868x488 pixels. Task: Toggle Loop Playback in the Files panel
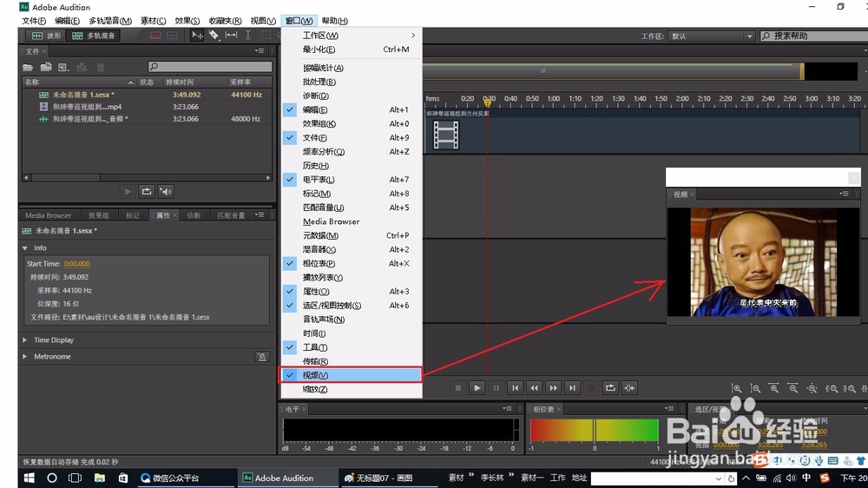147,191
